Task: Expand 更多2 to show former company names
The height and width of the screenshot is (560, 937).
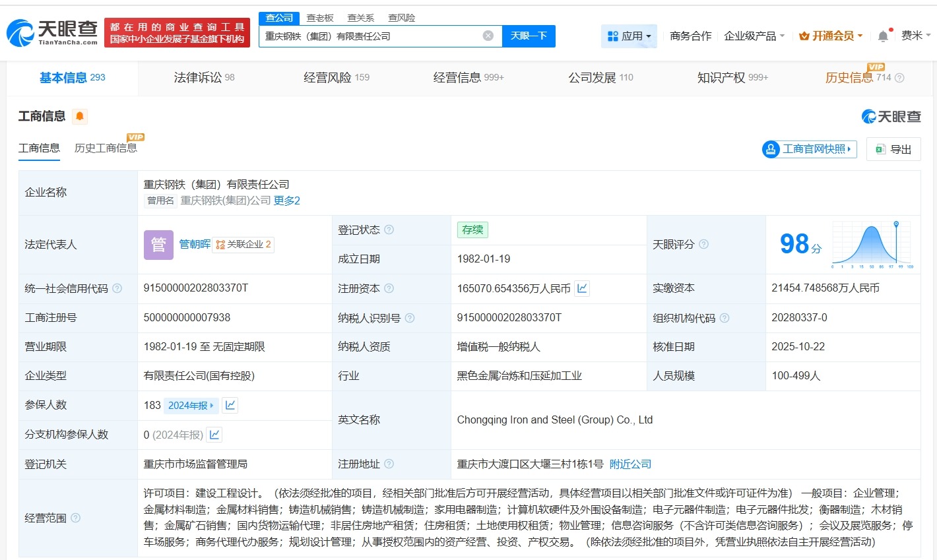Action: (x=289, y=200)
